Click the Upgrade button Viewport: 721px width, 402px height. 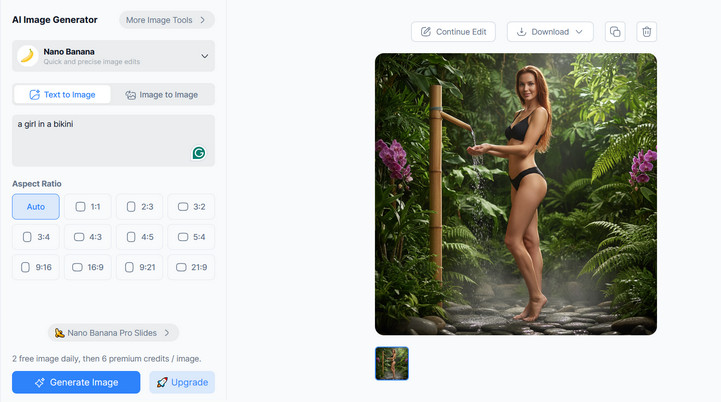(182, 382)
